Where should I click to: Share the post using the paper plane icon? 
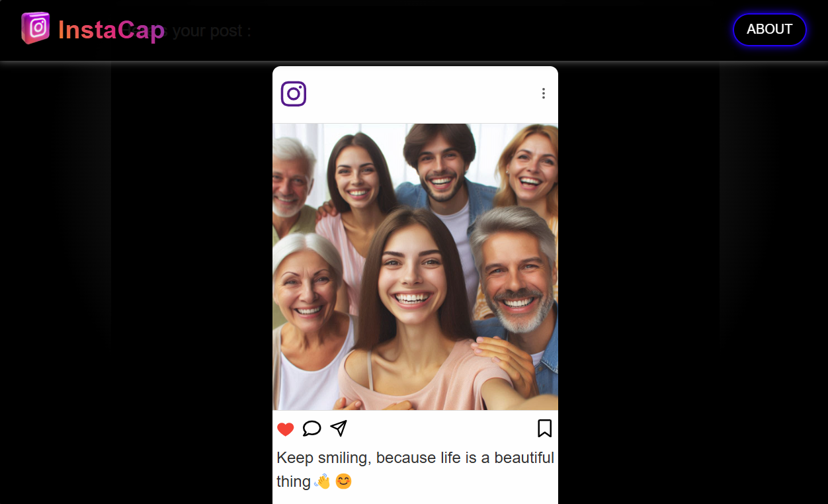pos(339,429)
